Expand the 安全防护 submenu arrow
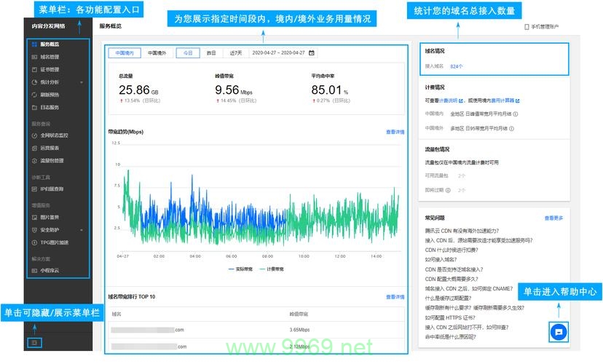This screenshot has height=364, width=603. tap(82, 230)
